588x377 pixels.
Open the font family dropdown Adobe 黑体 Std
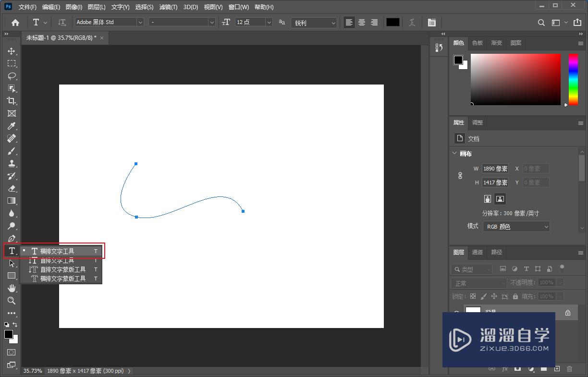click(x=110, y=22)
